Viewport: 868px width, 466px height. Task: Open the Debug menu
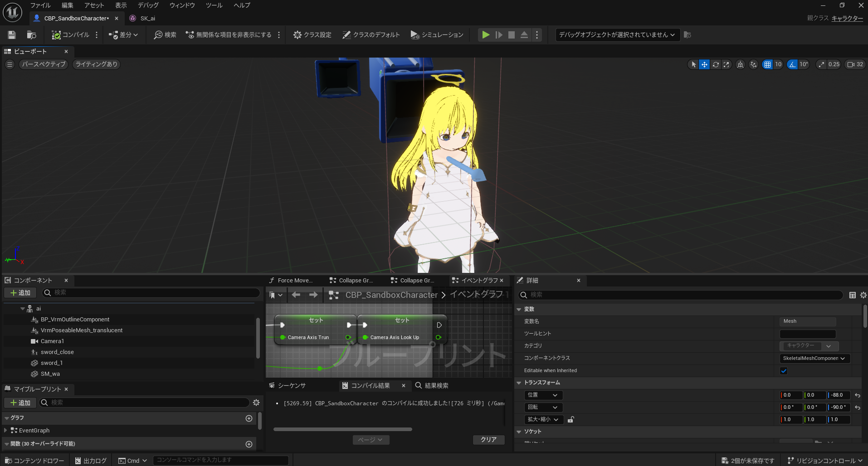(148, 5)
